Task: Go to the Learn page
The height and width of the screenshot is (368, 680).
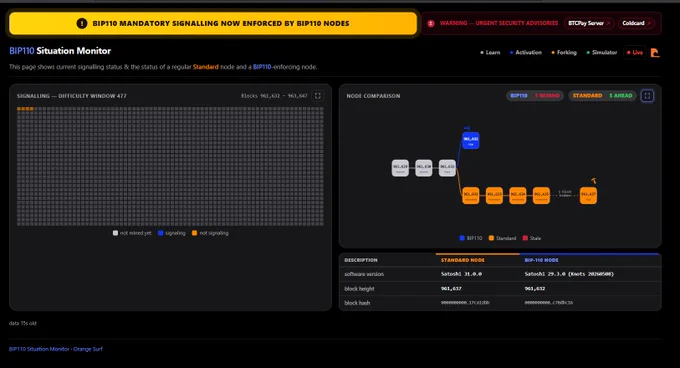Action: click(490, 52)
